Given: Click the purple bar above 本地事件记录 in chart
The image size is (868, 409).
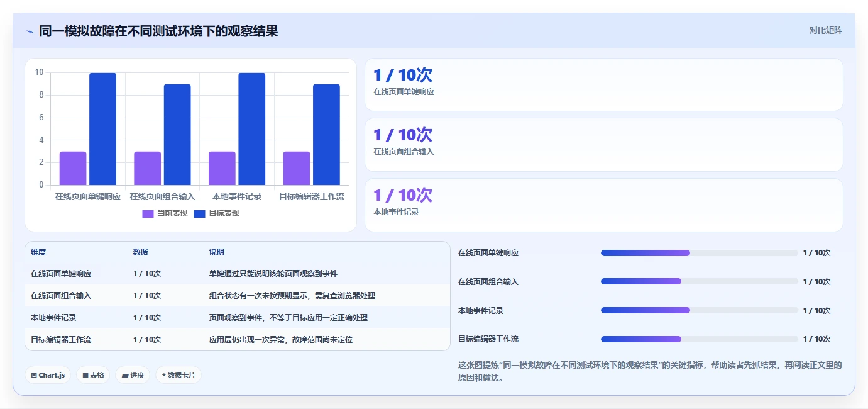Looking at the screenshot, I should click(x=222, y=168).
